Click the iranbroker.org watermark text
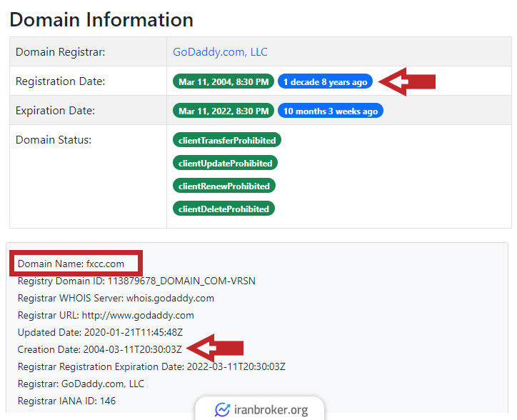 click(x=273, y=410)
